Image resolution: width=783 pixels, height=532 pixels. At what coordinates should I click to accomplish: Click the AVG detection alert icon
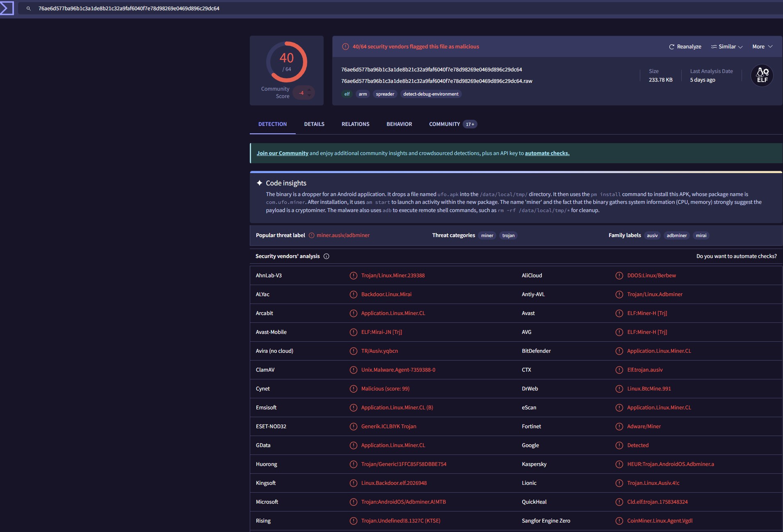(619, 332)
